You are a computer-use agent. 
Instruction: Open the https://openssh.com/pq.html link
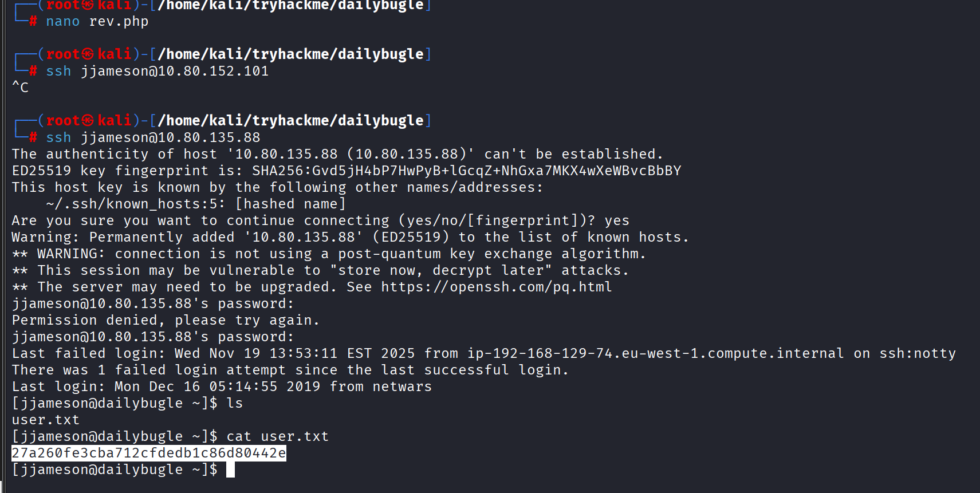[496, 287]
